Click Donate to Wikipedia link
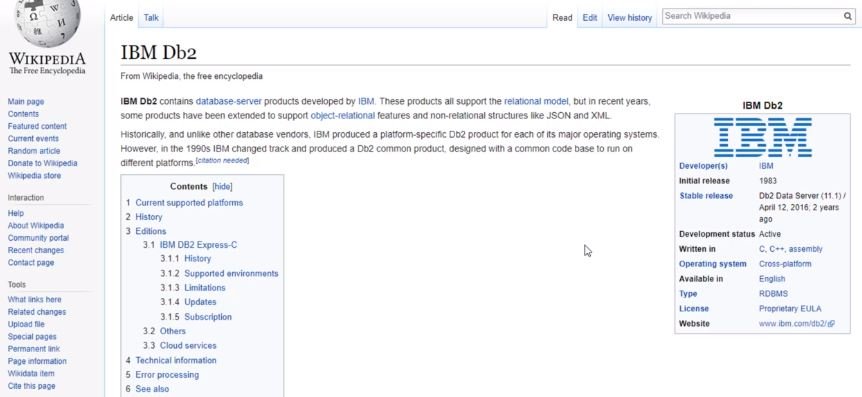The height and width of the screenshot is (397, 862). click(42, 163)
